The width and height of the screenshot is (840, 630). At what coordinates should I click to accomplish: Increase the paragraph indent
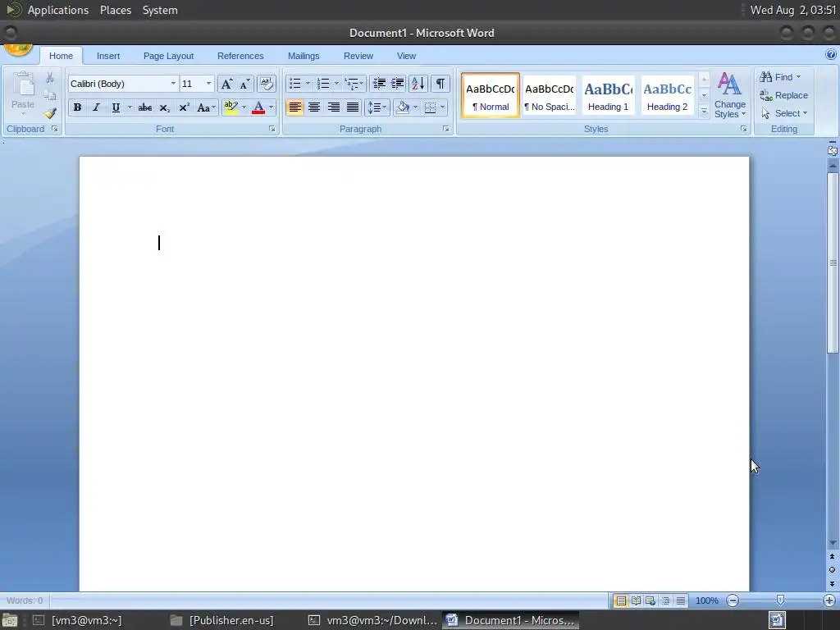398,84
